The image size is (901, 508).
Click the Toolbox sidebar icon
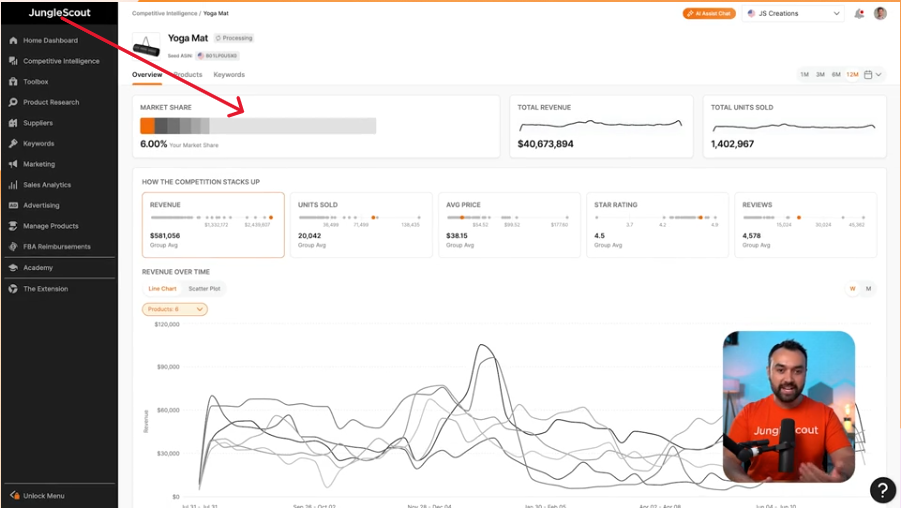click(x=13, y=82)
